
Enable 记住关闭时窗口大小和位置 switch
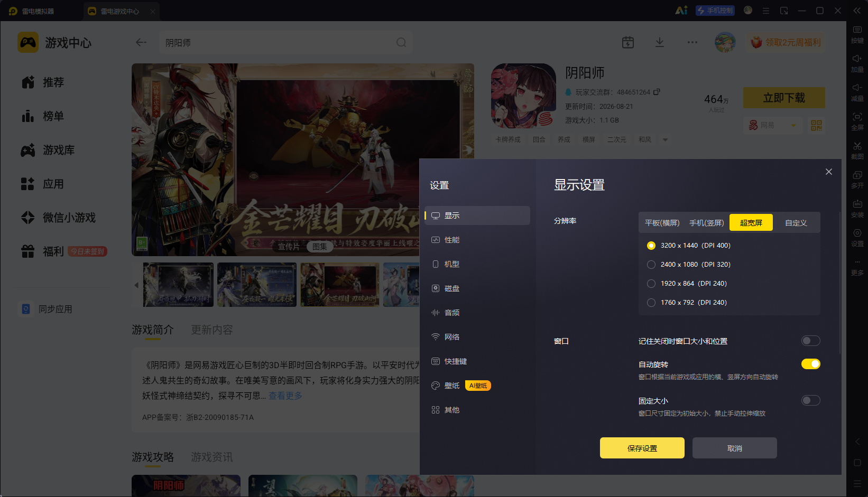click(x=811, y=341)
